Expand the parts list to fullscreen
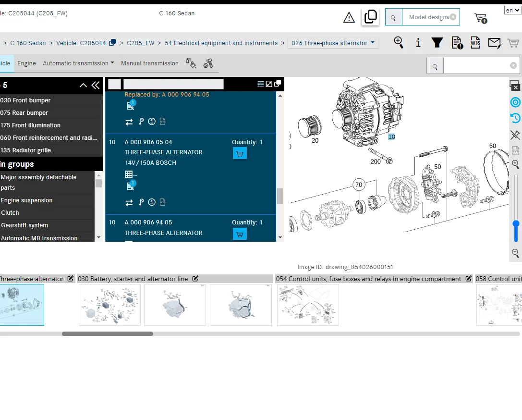Screen dimensions: 522x420 coord(269,84)
